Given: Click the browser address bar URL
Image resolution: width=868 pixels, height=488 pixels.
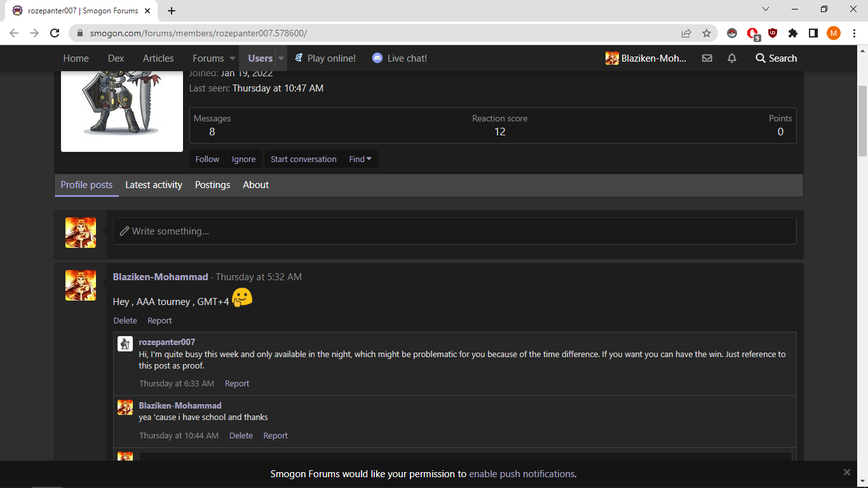Looking at the screenshot, I should coord(198,33).
